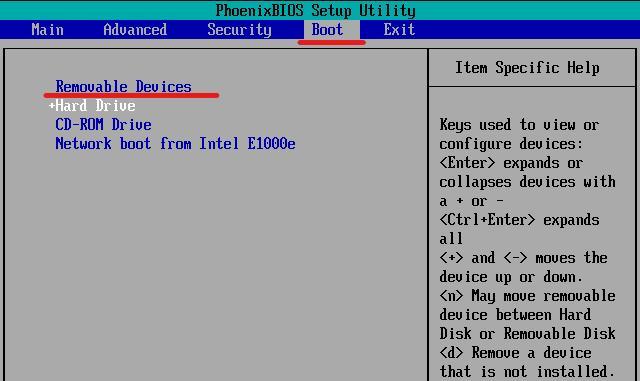The image size is (640, 381).
Task: Switch to the Main tab
Action: [x=47, y=30]
